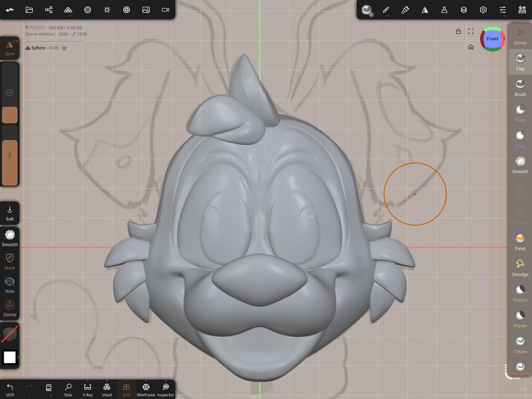
Task: Toggle Sym symmetry button
Action: click(x=10, y=48)
